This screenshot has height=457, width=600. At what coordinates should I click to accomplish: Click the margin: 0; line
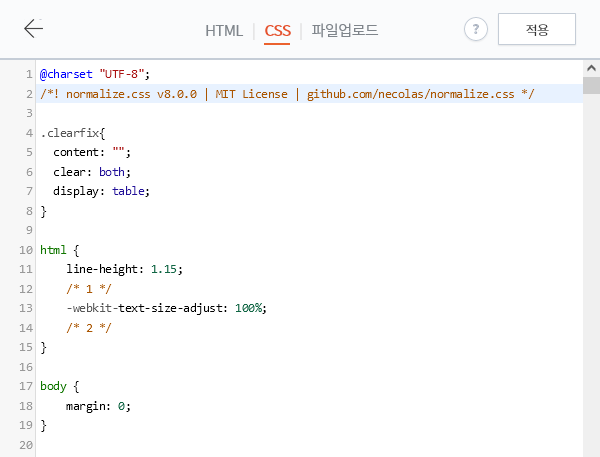coord(98,406)
